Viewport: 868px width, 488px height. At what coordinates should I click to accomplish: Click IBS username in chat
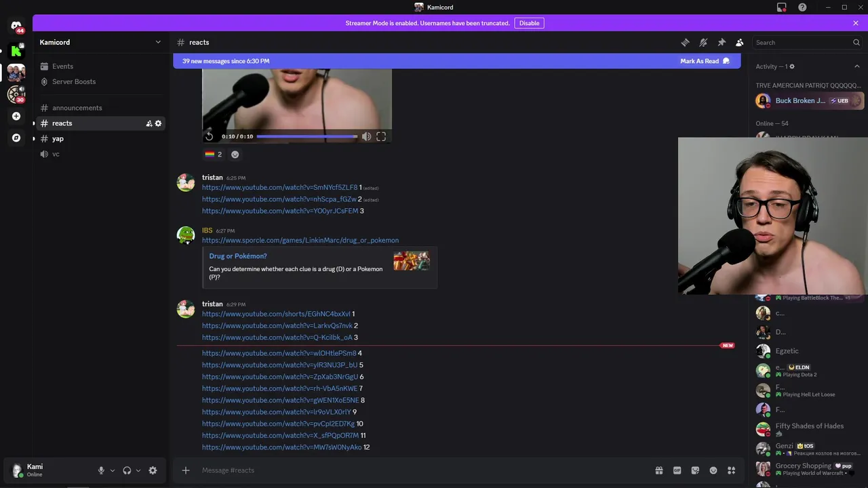(207, 230)
